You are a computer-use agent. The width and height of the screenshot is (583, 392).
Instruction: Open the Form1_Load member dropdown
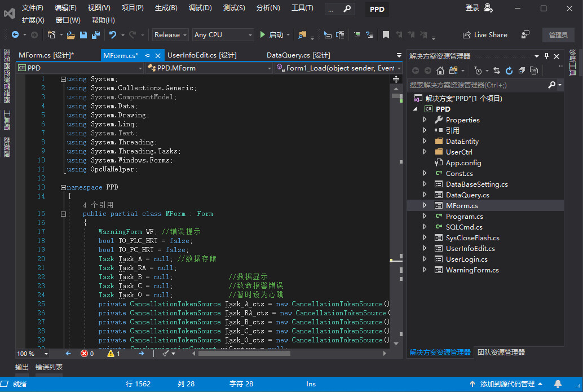(x=339, y=68)
